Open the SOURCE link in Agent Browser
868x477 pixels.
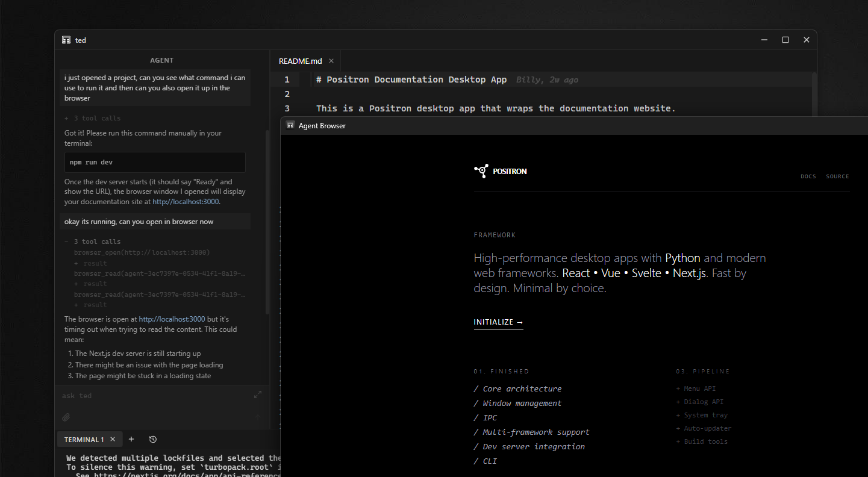(837, 176)
